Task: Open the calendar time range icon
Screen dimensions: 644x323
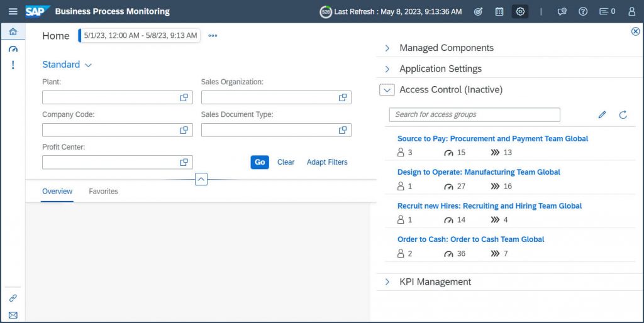Action: coord(499,11)
